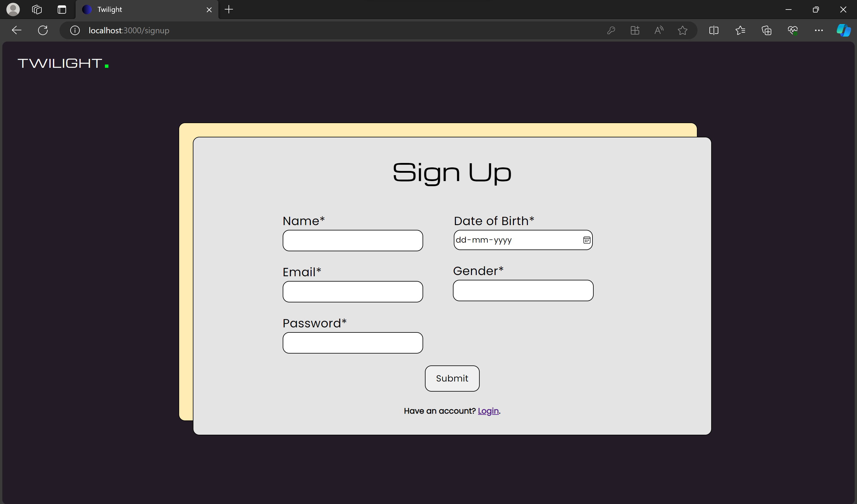Click inside the Email input field
Viewport: 857px width, 504px height.
[x=352, y=292]
